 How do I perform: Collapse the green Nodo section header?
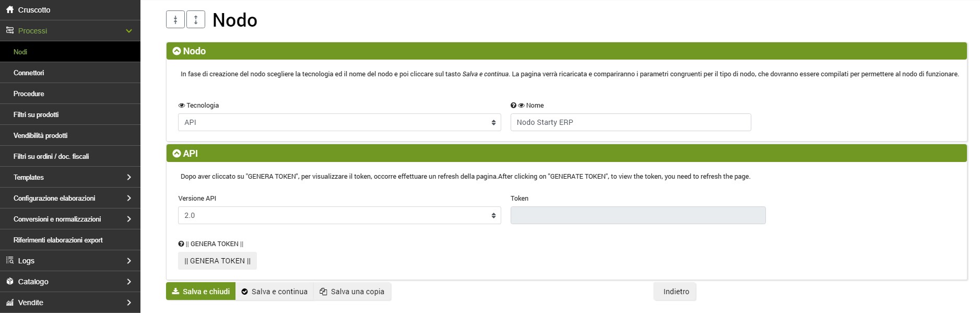(177, 51)
